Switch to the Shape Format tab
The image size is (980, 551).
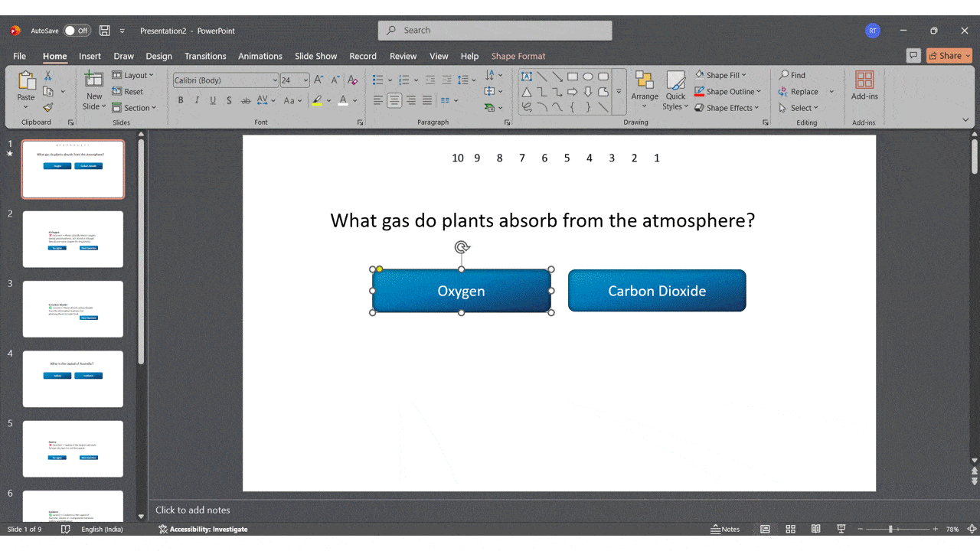coord(518,56)
